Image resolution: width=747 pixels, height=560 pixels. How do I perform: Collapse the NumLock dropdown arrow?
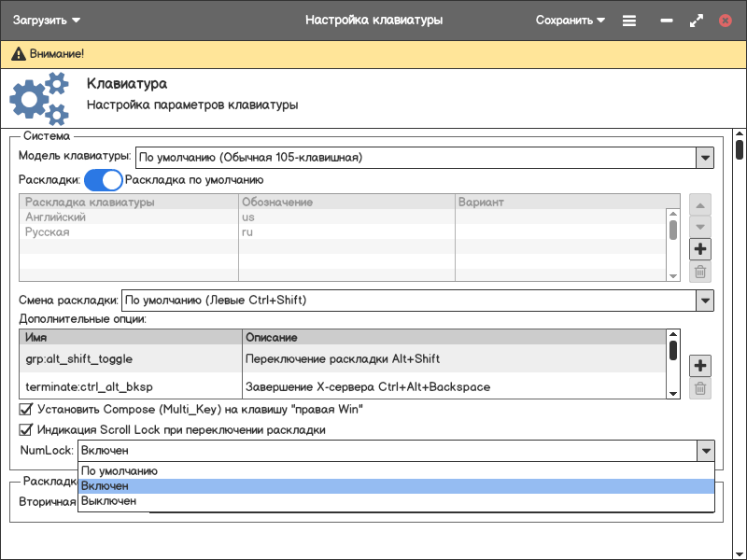pos(705,451)
